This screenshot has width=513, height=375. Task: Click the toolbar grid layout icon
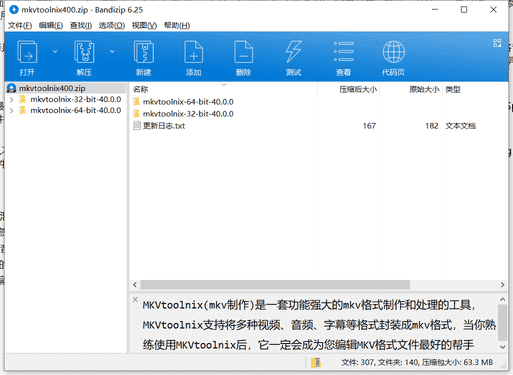[x=497, y=43]
